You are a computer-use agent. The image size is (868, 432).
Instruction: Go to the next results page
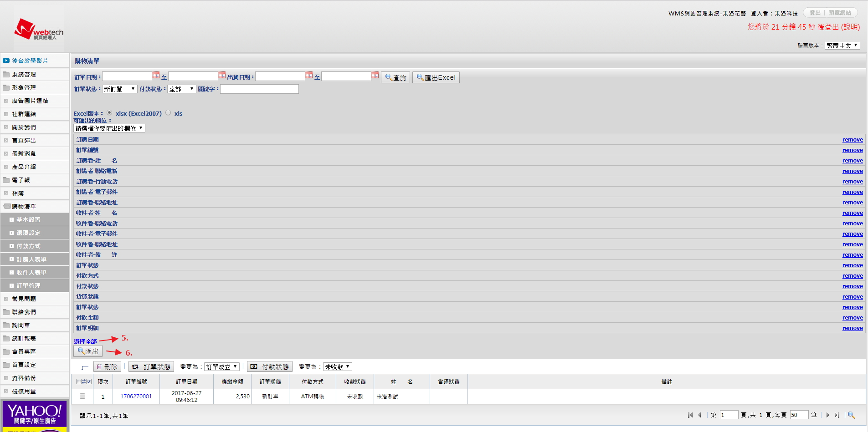point(827,415)
